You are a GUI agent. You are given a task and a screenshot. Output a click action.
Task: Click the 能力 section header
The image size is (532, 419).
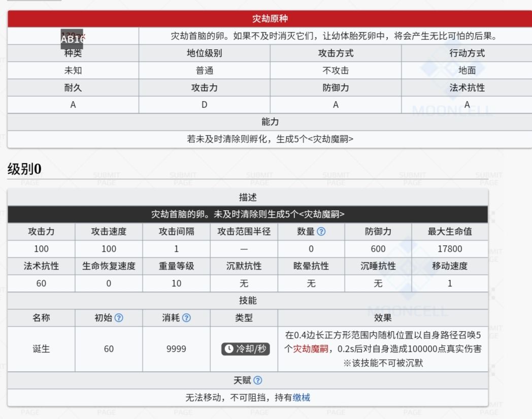click(x=270, y=122)
